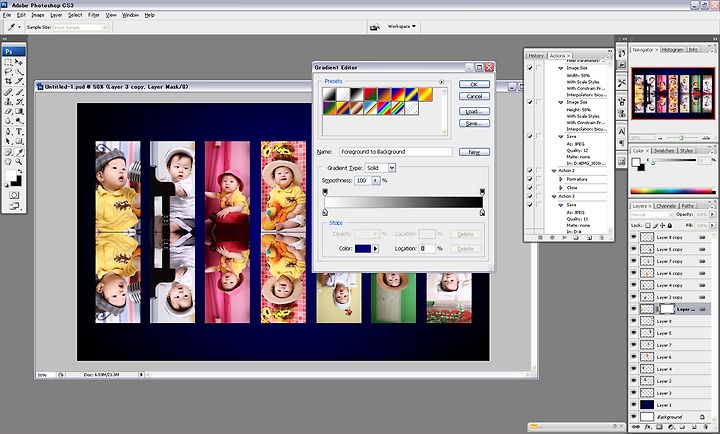Switch to the Swatches tab
720x434 pixels.
pyautogui.click(x=664, y=151)
